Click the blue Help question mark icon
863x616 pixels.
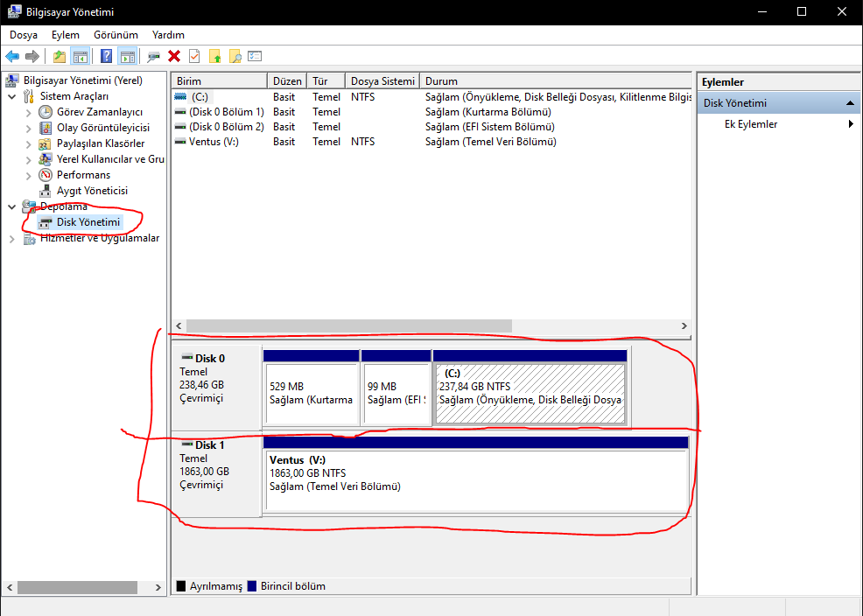(x=106, y=56)
